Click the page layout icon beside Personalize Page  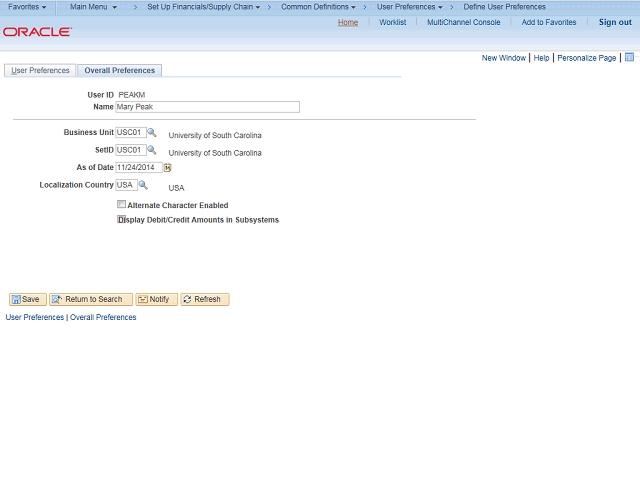click(629, 57)
